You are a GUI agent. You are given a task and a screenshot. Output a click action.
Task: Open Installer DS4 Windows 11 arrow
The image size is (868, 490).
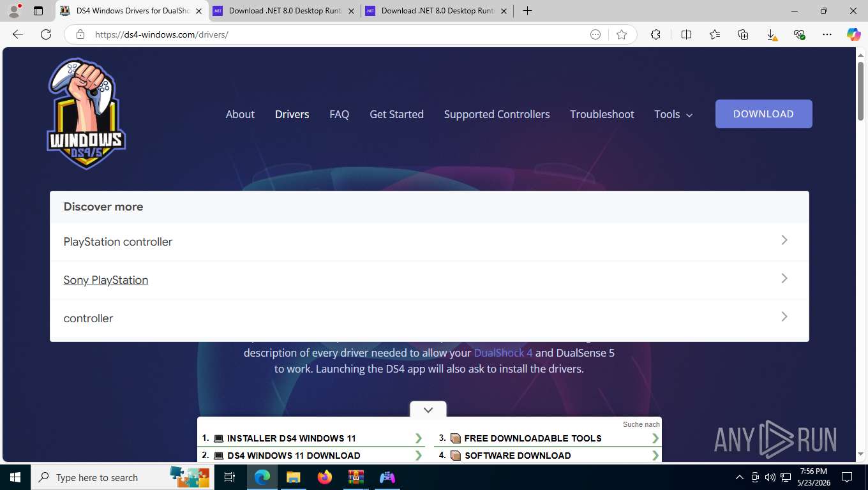(x=419, y=438)
